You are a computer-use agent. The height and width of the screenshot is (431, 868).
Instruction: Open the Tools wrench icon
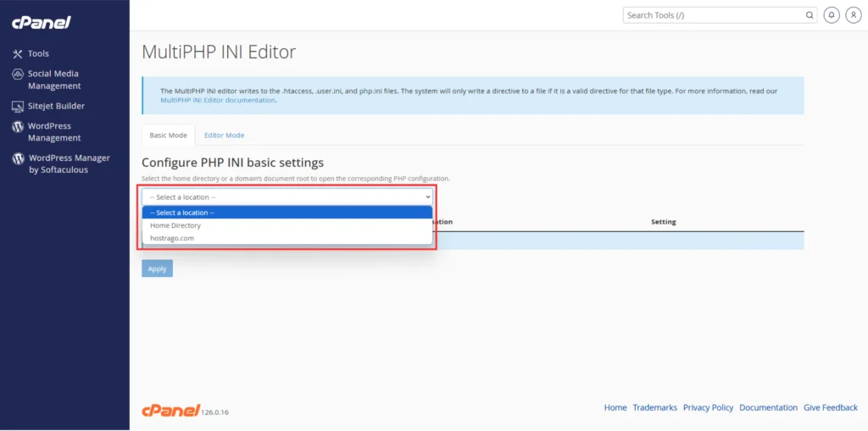tap(18, 53)
